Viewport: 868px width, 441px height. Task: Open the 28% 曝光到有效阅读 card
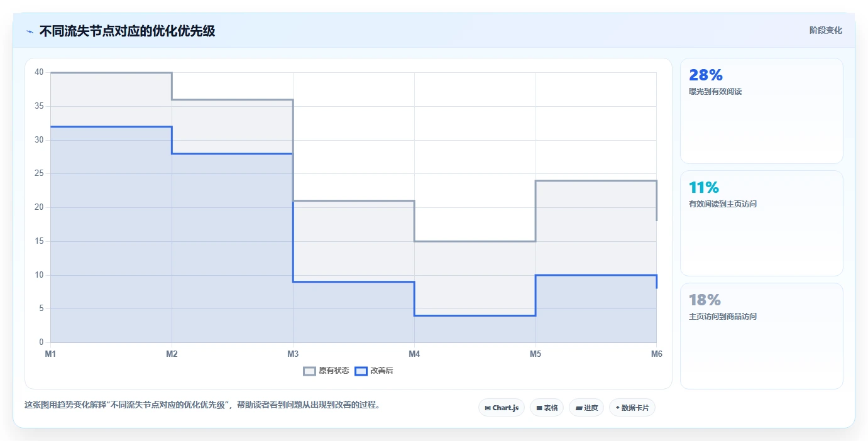point(761,111)
